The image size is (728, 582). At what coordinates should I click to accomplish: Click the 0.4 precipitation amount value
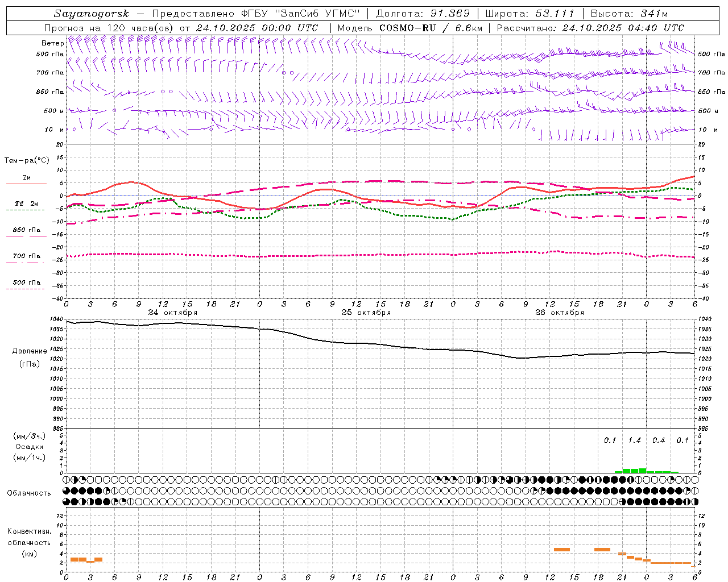coord(659,440)
